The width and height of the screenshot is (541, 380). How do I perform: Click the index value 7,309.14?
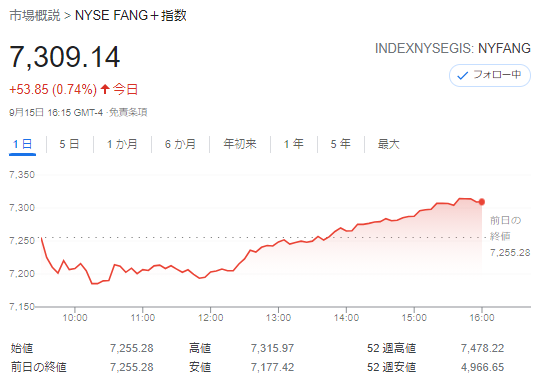65,57
